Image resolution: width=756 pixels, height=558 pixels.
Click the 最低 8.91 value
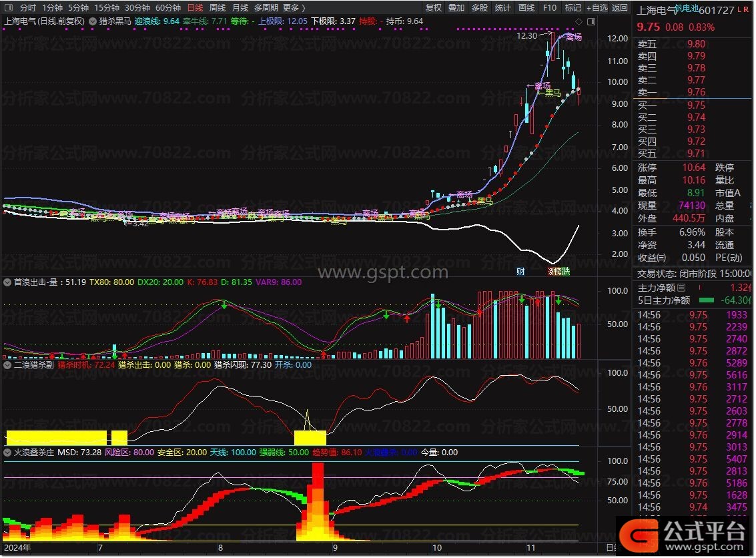click(x=697, y=193)
